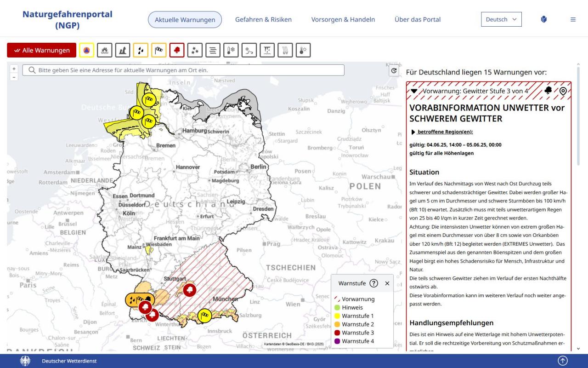Click the address search input field
The width and height of the screenshot is (588, 368).
(x=184, y=70)
